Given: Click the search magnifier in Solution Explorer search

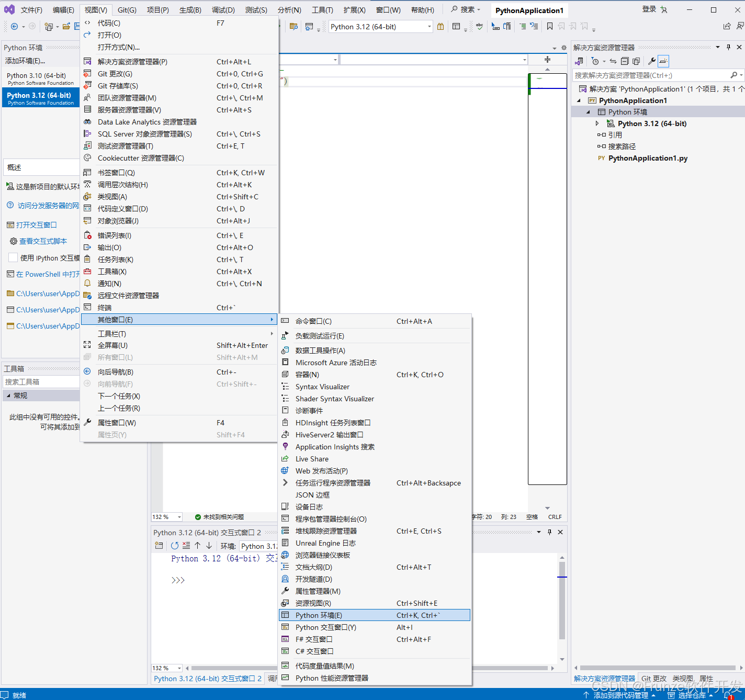Looking at the screenshot, I should pyautogui.click(x=734, y=75).
